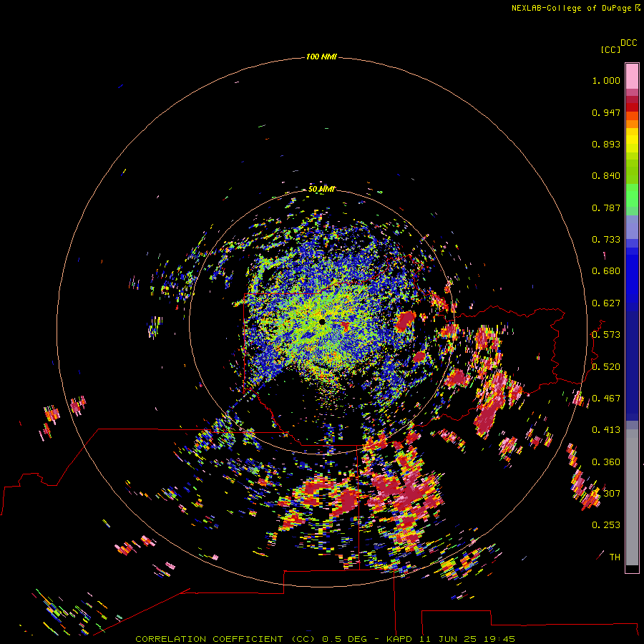Click the 1.000 scale value
Screen dimensions: 644x644
point(606,80)
